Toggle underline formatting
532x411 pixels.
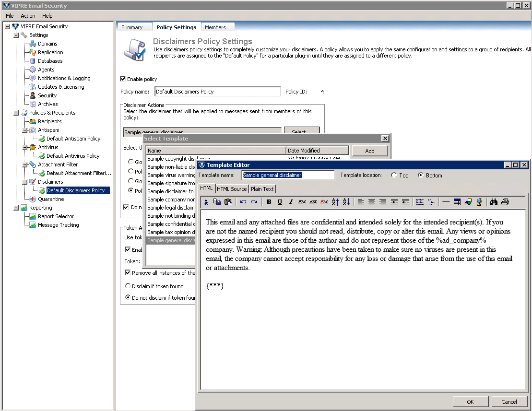(x=280, y=202)
